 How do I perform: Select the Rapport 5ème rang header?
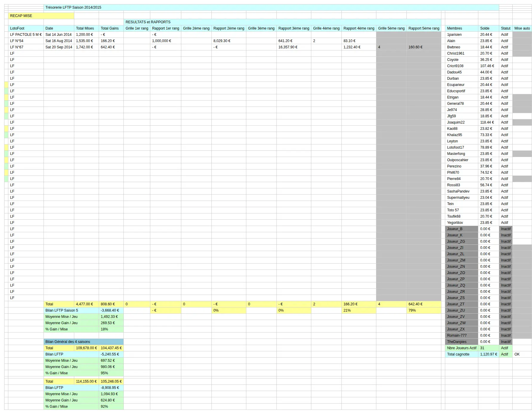[424, 28]
